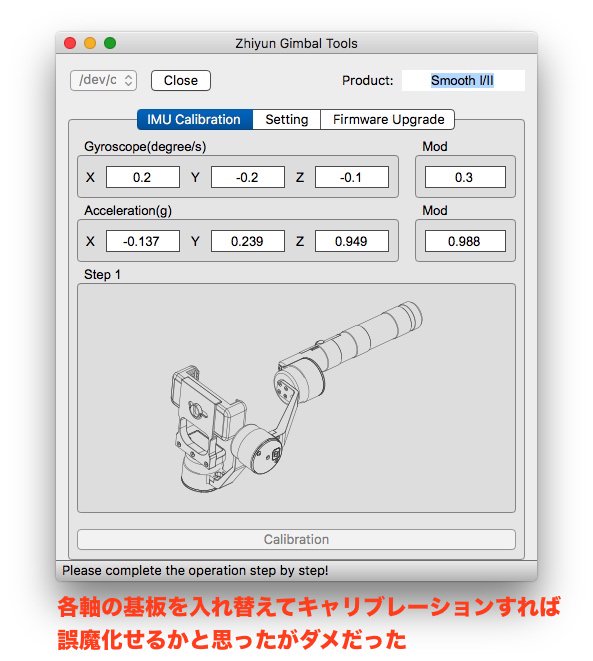Viewport: 593px width, 661px height.
Task: Select the Smooth I/II product field
Action: 463,80
